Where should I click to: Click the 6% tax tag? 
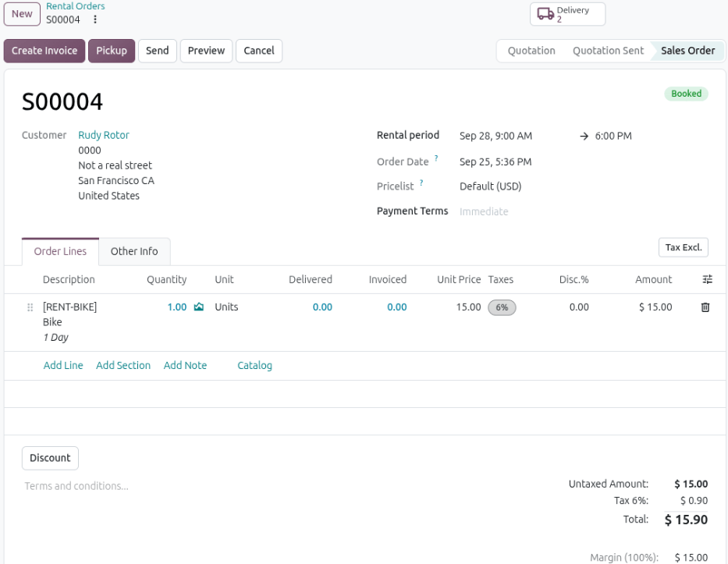(x=502, y=307)
